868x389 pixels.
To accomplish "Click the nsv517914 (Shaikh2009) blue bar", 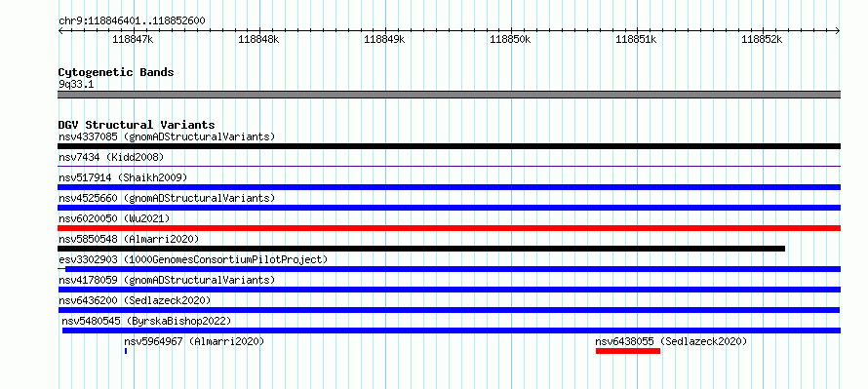I will (449, 187).
